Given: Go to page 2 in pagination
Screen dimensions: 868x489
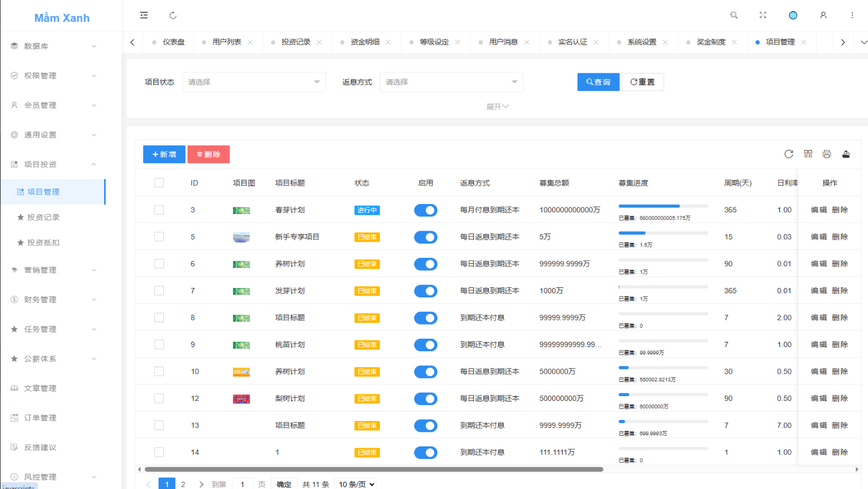Looking at the screenshot, I should (x=183, y=484).
